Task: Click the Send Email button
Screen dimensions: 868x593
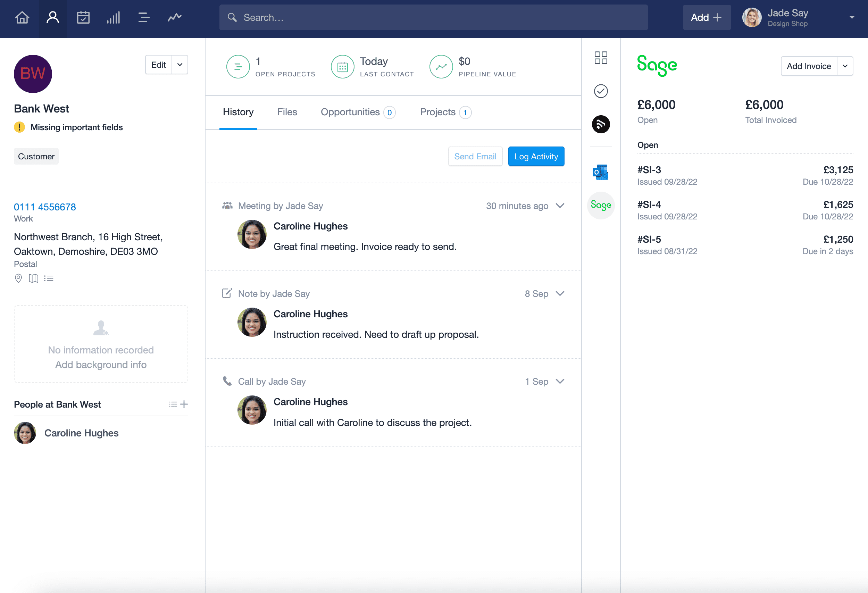Action: (x=475, y=156)
